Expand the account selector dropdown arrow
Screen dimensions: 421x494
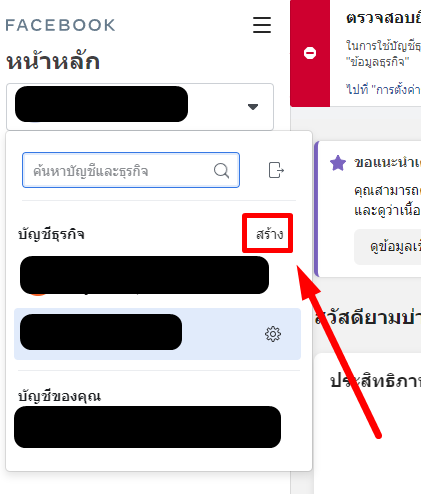point(253,107)
